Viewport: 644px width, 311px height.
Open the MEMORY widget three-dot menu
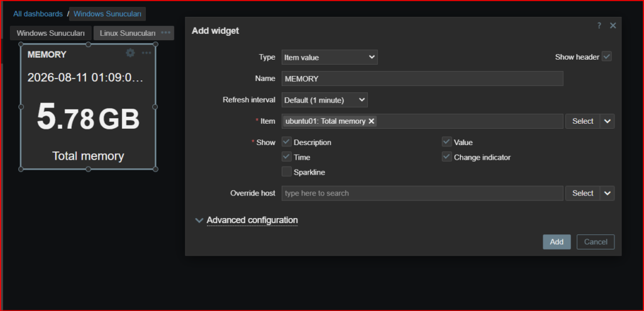click(147, 53)
